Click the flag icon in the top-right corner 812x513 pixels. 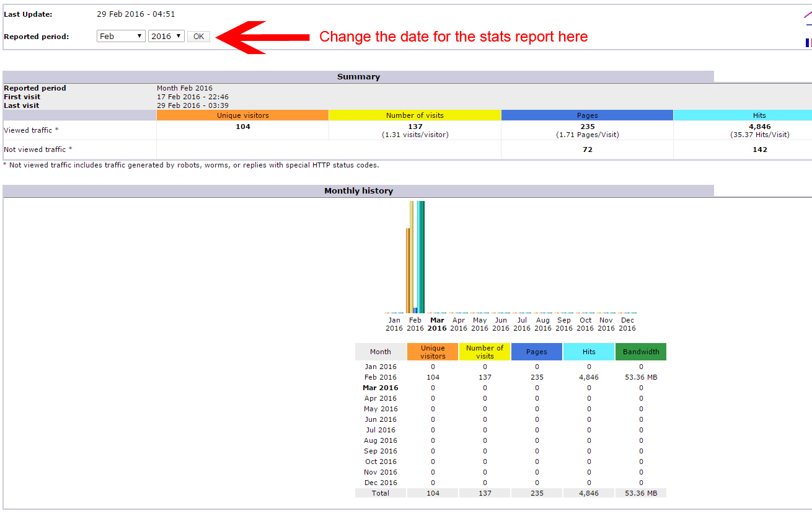tap(809, 42)
